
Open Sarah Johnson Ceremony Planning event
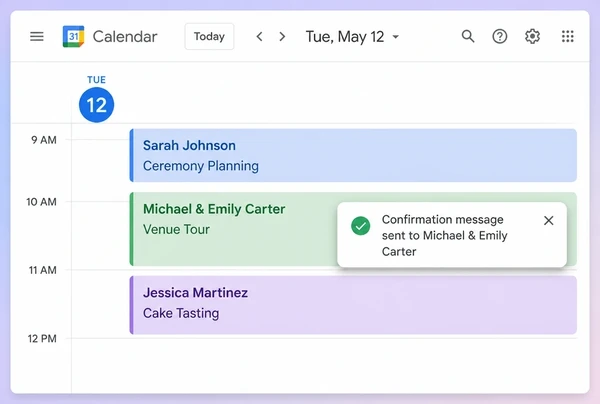[x=353, y=155]
